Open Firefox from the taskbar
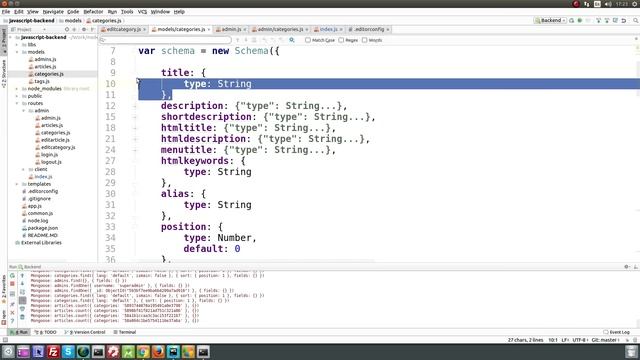Viewport: 640px width, 360px height. click(158, 352)
